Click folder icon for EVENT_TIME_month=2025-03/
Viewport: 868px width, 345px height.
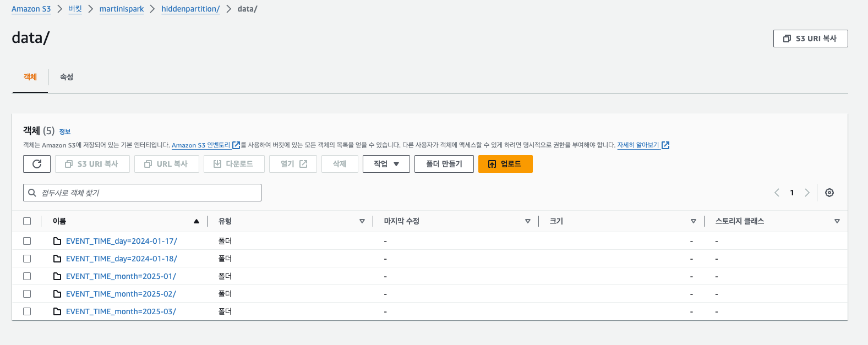[57, 311]
